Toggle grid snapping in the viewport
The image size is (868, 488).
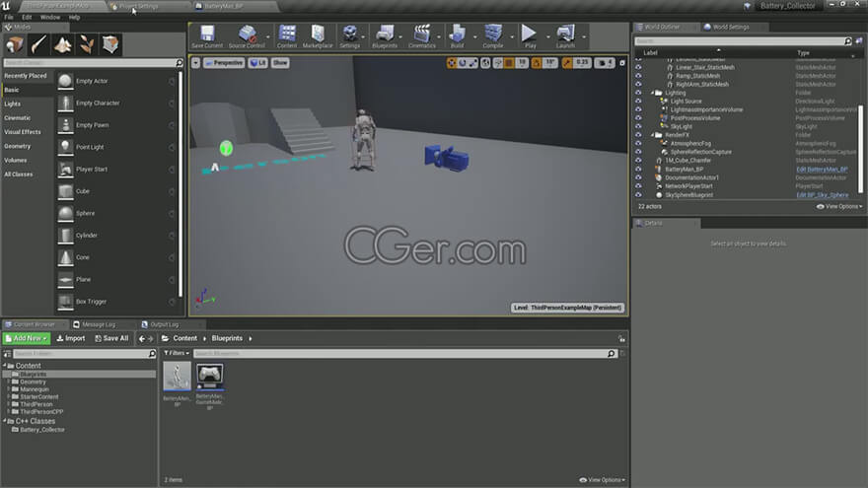pyautogui.click(x=509, y=63)
